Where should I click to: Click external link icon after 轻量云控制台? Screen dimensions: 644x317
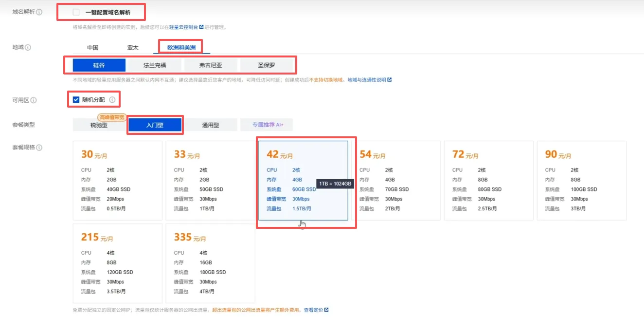[201, 27]
